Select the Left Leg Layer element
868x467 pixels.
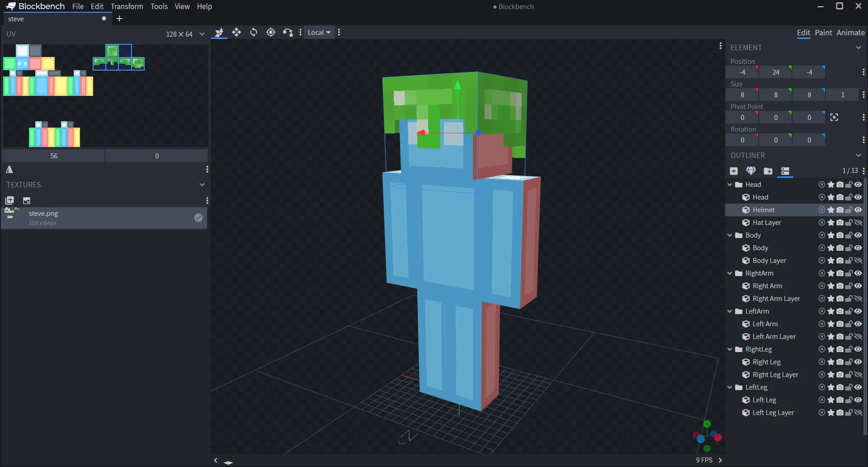pyautogui.click(x=773, y=413)
